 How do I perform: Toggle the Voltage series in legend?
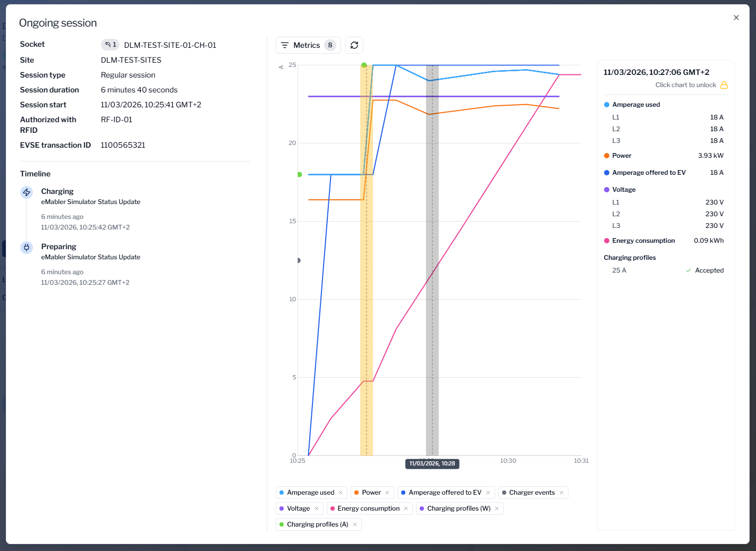(298, 508)
